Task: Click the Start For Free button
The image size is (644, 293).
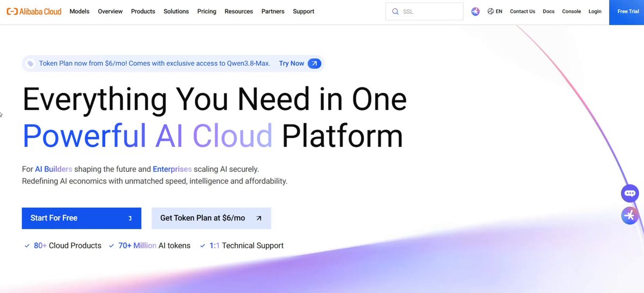Action: tap(81, 218)
